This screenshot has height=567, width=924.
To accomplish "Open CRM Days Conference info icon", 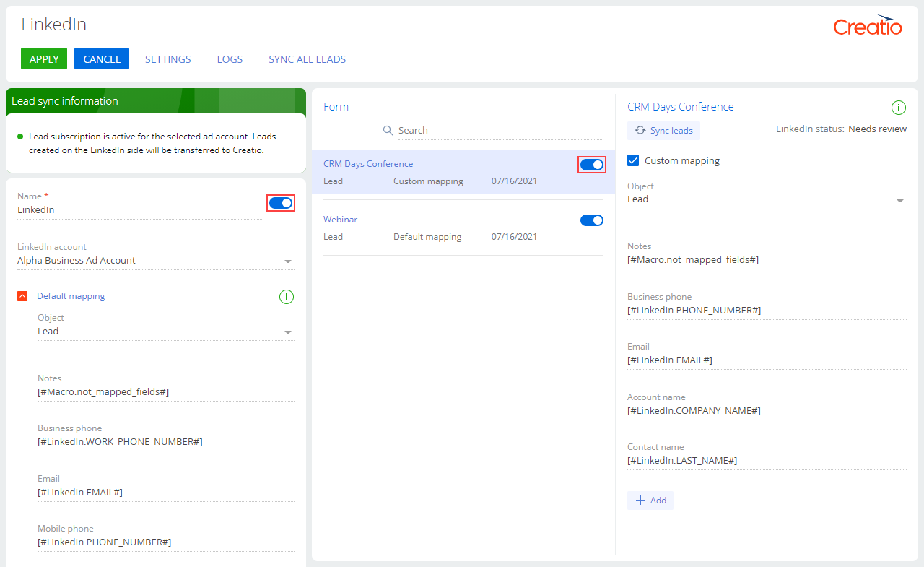I will click(x=899, y=108).
